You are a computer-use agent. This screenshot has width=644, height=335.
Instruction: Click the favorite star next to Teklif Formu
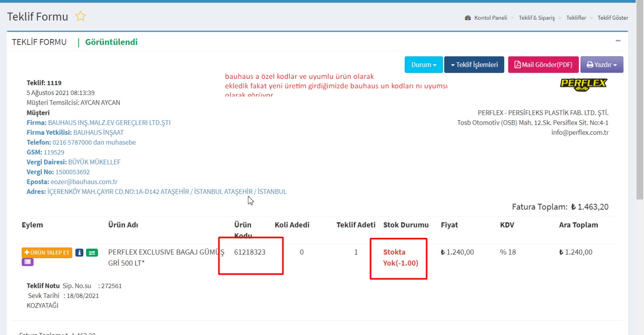tap(80, 16)
